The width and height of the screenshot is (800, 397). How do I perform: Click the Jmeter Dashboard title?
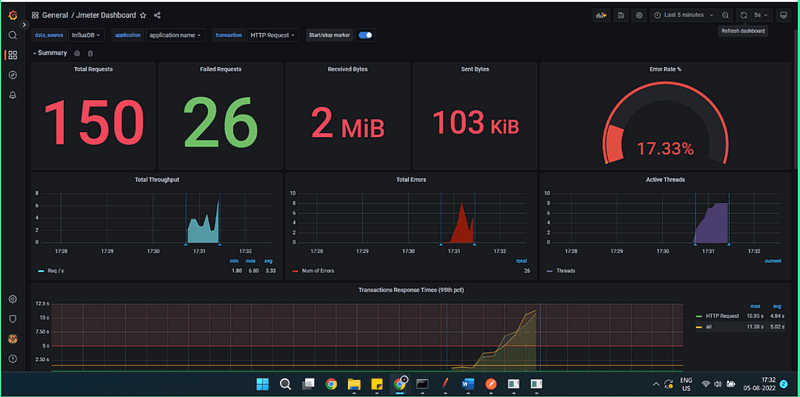[x=107, y=15]
